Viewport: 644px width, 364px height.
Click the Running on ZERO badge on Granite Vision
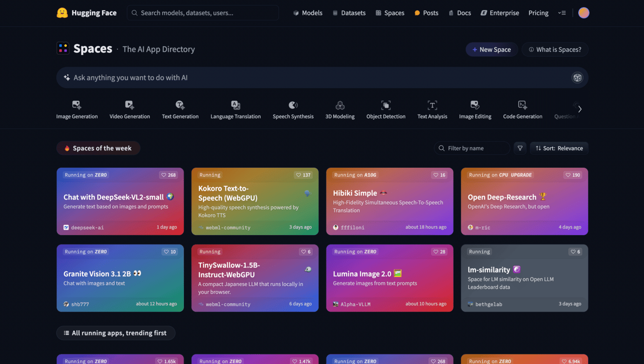coord(86,251)
